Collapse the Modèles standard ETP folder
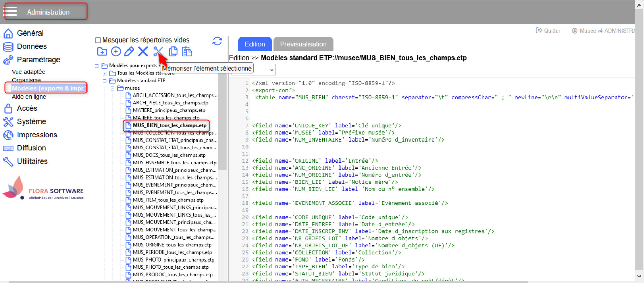Image resolution: width=644 pixels, height=283 pixels. [105, 81]
